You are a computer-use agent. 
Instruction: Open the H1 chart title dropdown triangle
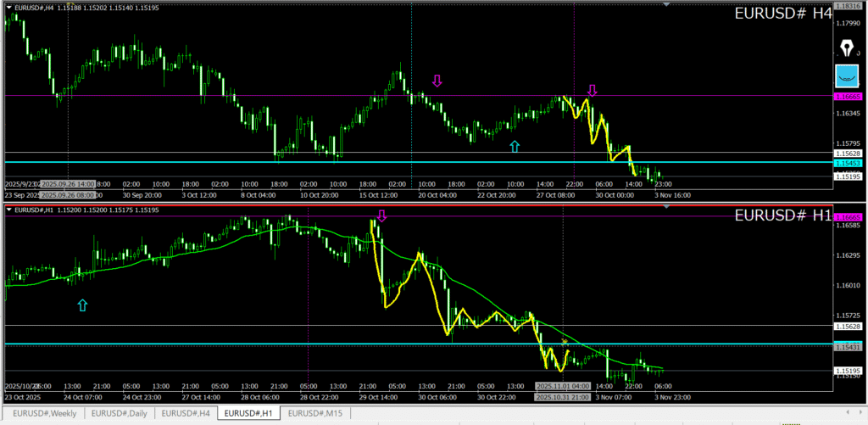click(8, 209)
